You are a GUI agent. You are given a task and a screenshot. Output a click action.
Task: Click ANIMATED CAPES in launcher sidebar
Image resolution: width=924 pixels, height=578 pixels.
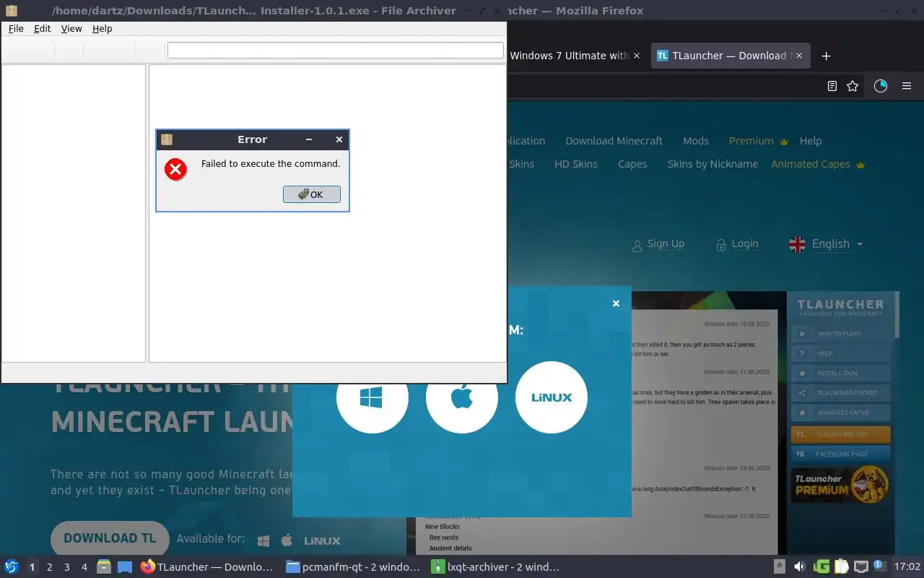click(x=841, y=413)
